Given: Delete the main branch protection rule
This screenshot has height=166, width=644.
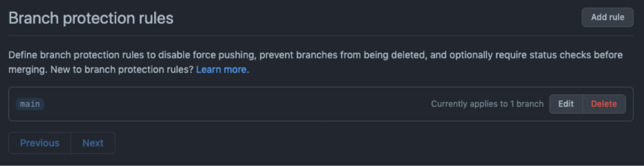Looking at the screenshot, I should pos(604,104).
